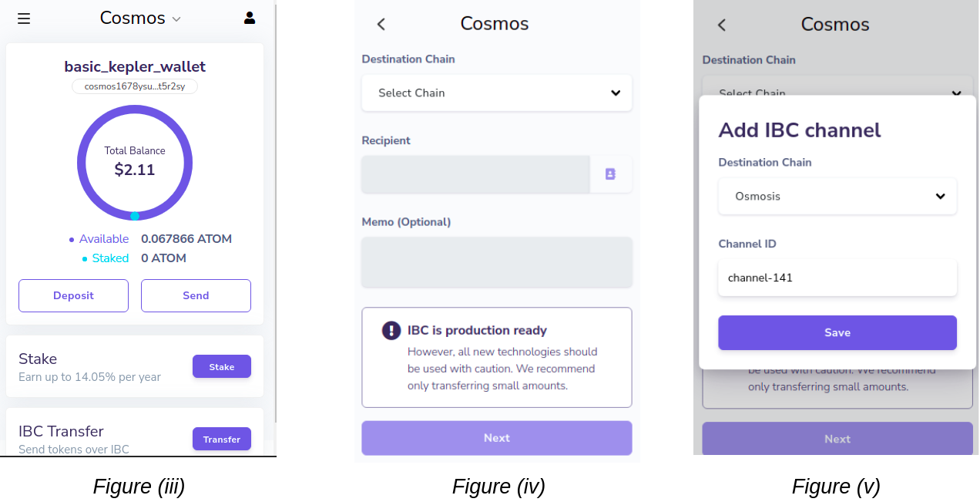
Task: Click the channel-141 Channel ID field
Action: coord(837,278)
